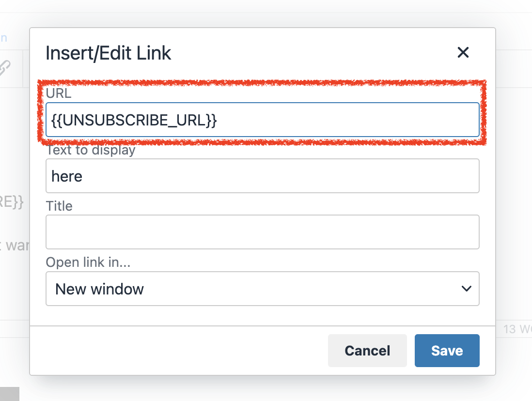Screen dimensions: 532x401
Task: Cancel the link dialog
Action: [367, 351]
